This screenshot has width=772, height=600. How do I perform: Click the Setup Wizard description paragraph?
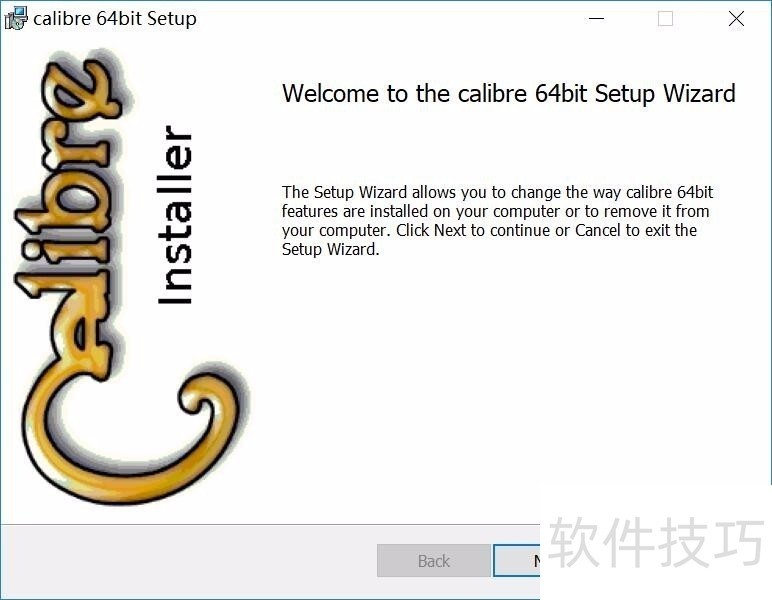(497, 221)
